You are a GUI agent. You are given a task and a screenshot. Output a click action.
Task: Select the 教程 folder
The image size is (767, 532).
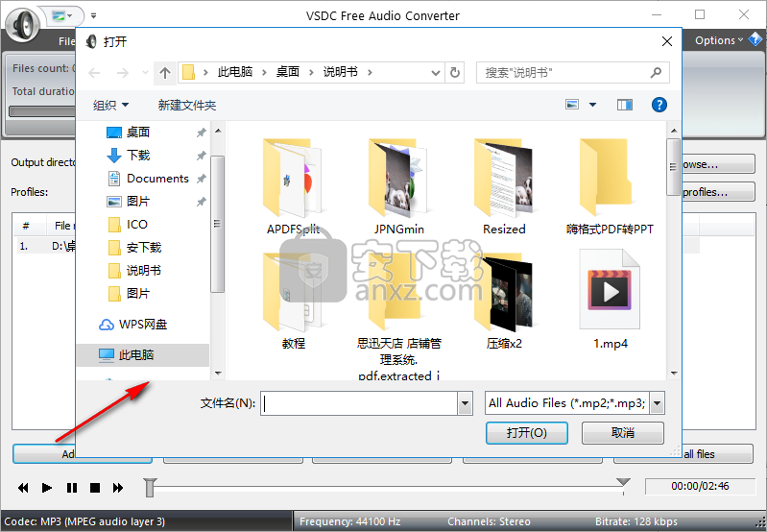point(293,301)
